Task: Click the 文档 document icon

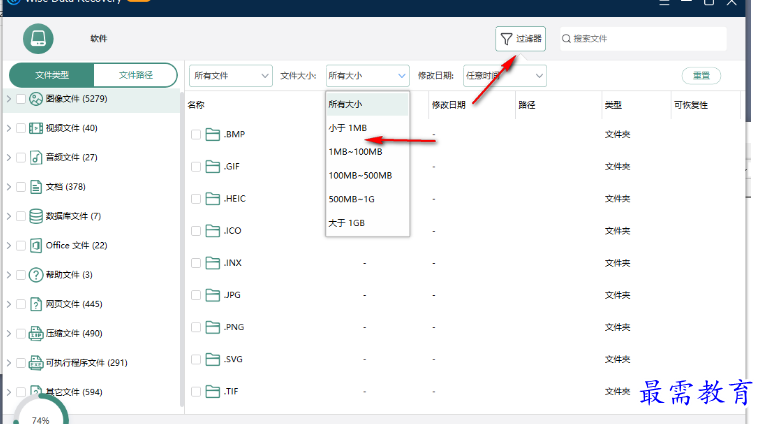Action: pyautogui.click(x=36, y=187)
